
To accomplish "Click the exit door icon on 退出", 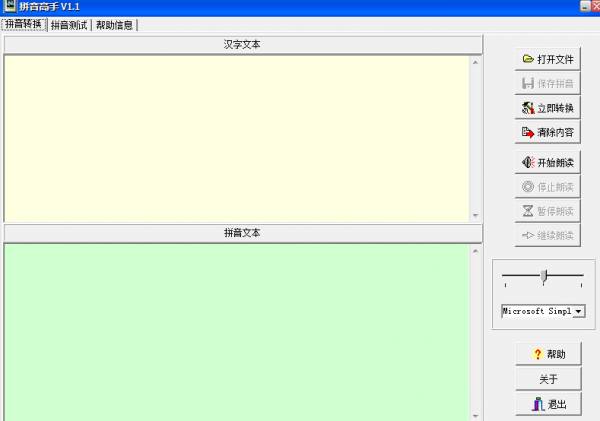I will coord(538,404).
